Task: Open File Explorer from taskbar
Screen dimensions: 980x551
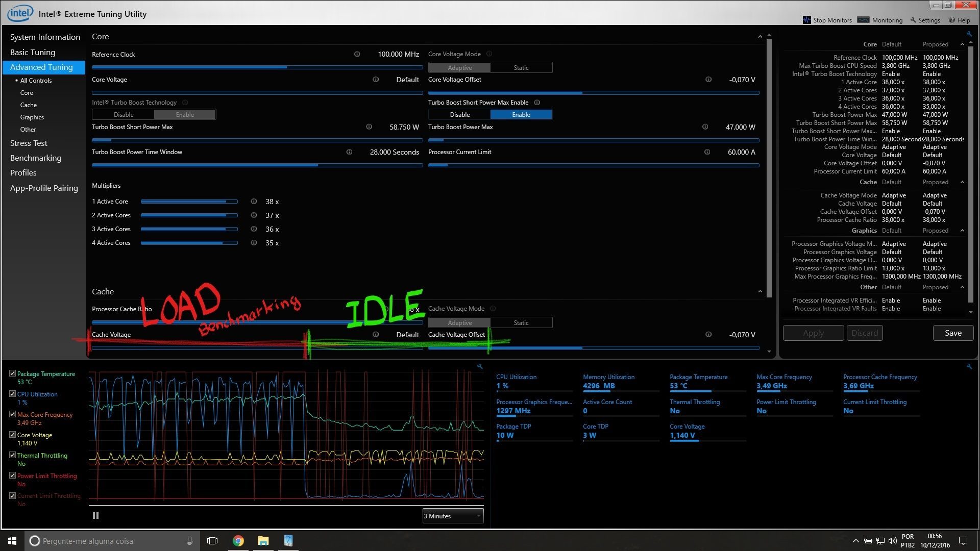Action: point(263,541)
